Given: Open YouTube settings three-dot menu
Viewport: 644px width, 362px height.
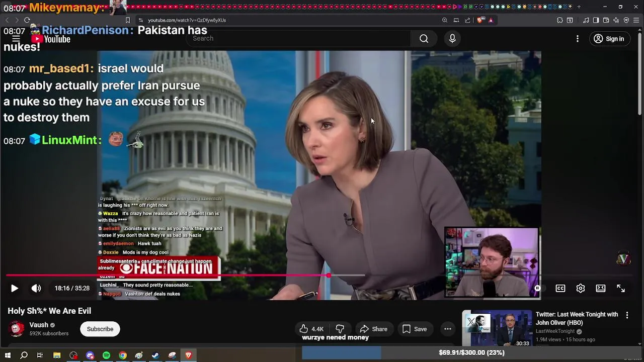Looking at the screenshot, I should pos(577,39).
